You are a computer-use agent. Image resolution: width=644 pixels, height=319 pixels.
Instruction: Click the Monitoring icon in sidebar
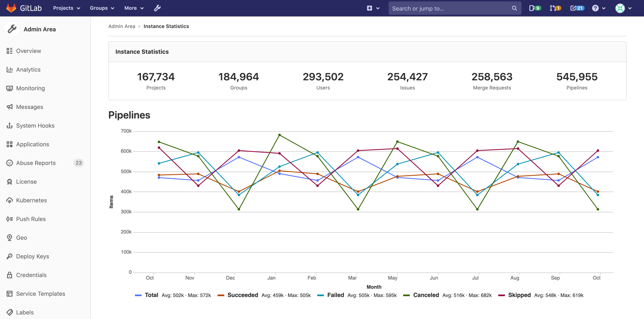click(10, 88)
